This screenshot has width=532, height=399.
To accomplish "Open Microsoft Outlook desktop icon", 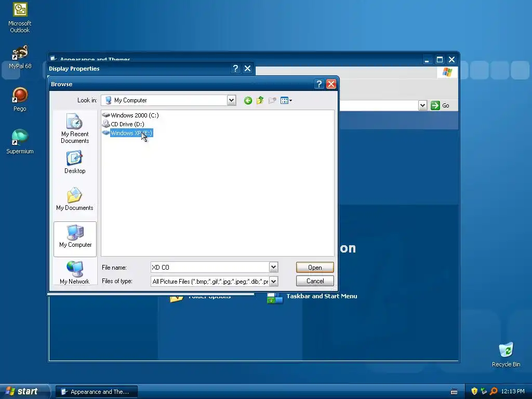I will (20, 18).
